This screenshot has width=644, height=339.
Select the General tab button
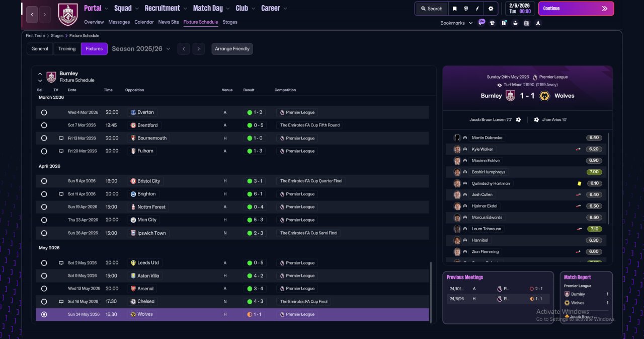pyautogui.click(x=40, y=49)
